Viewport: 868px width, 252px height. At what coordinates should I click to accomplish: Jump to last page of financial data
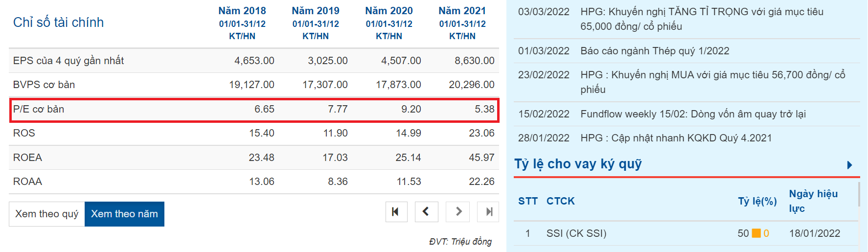[488, 212]
